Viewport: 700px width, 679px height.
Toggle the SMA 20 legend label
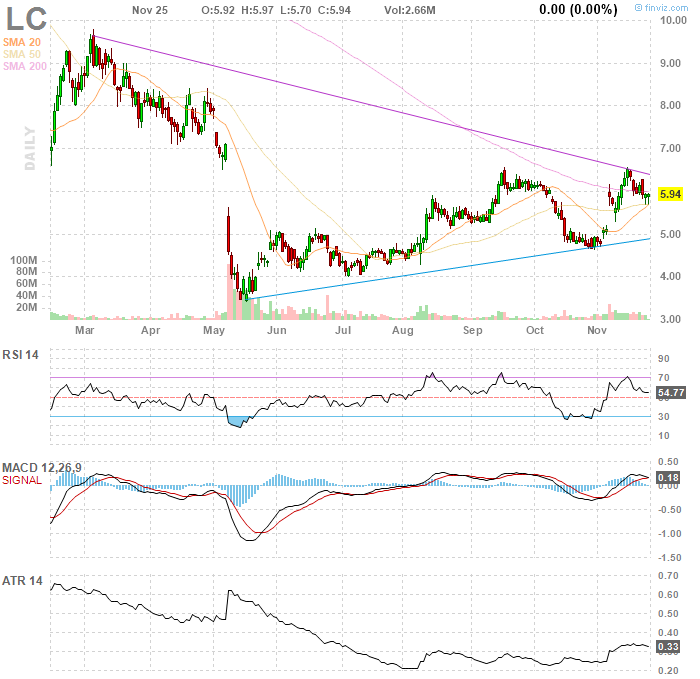tap(22, 41)
